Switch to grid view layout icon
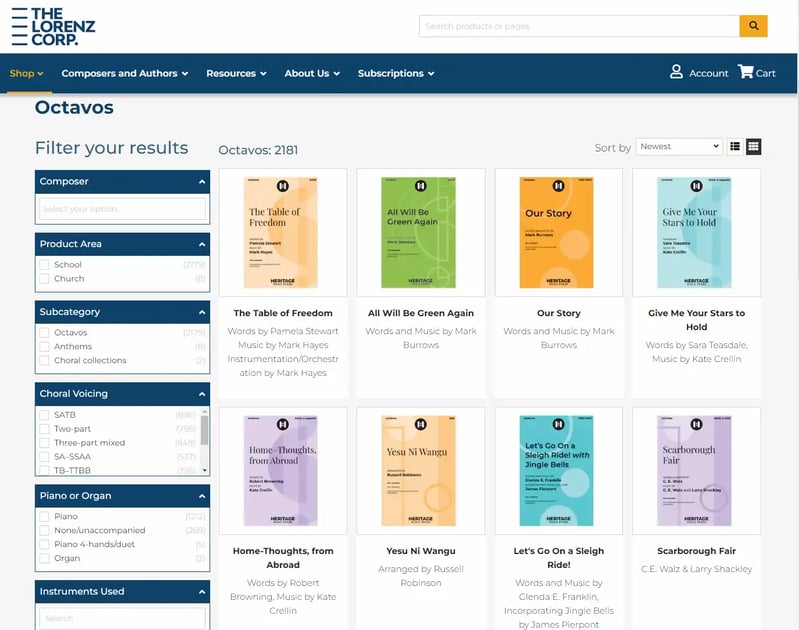This screenshot has width=799, height=630. [x=754, y=147]
